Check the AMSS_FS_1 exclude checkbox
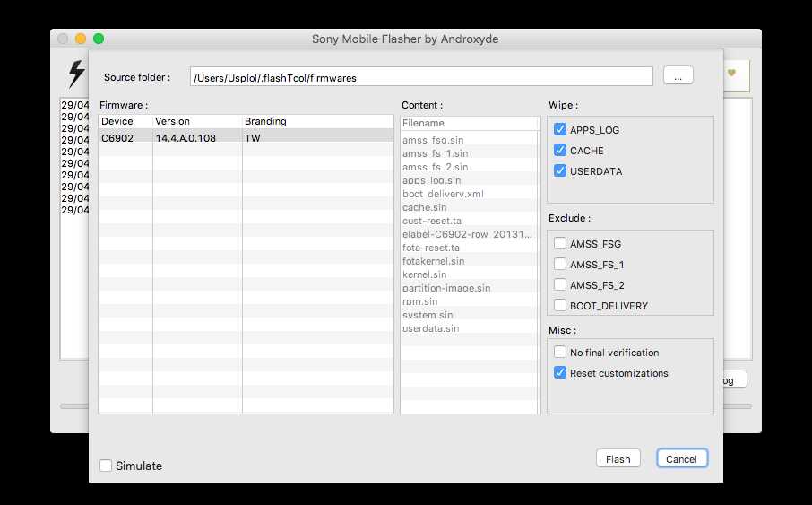Screen dimensions: 812x505 coord(560,264)
